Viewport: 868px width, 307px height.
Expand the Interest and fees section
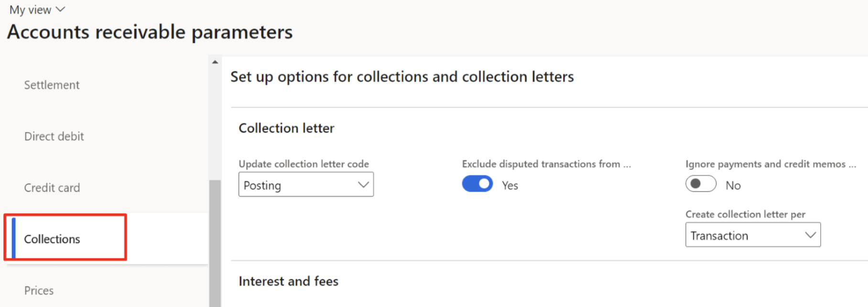[288, 281]
